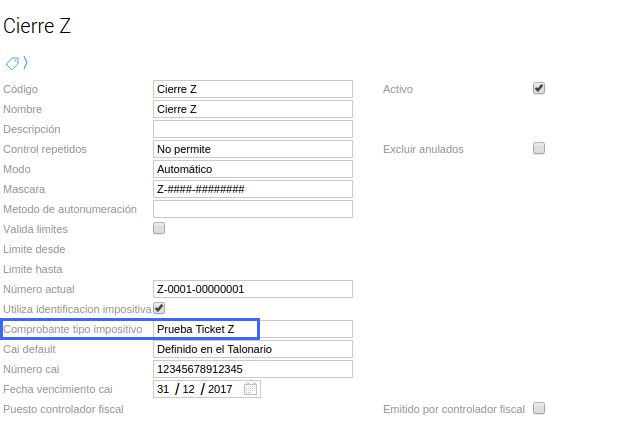The width and height of the screenshot is (619, 444).
Task: Toggle the Valida limites checkbox
Action: [158, 228]
